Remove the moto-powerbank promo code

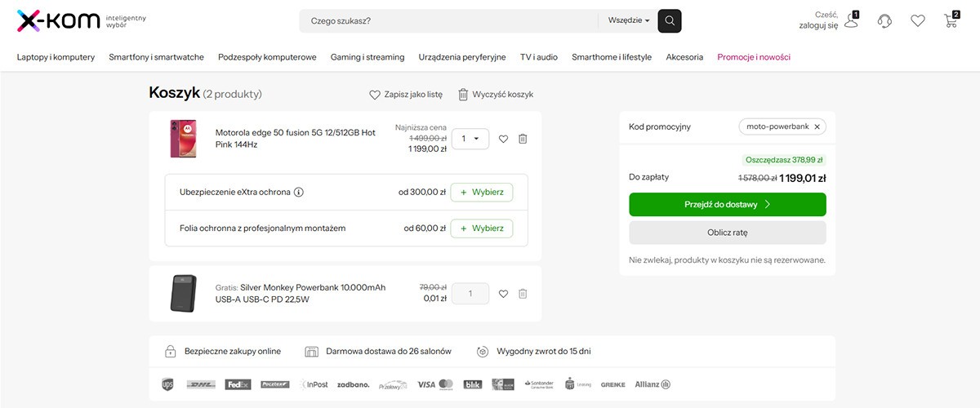[x=818, y=126]
